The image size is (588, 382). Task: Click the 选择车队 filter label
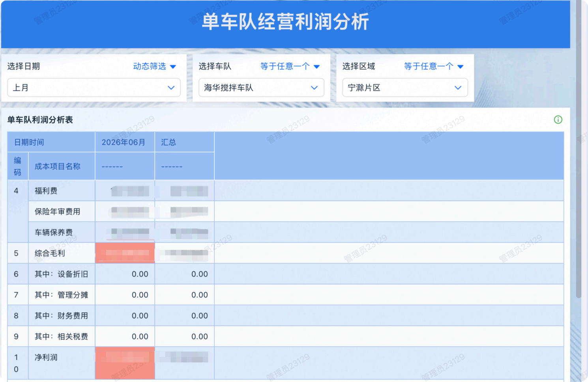point(215,66)
